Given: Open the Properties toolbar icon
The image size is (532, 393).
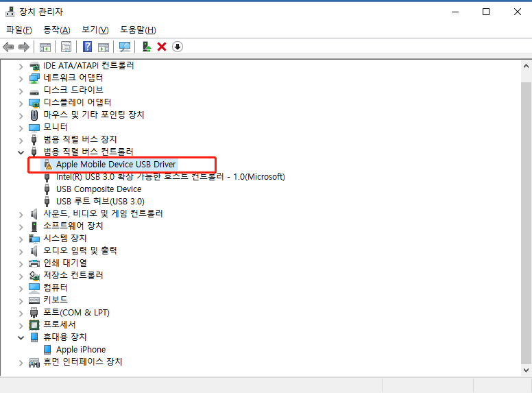Looking at the screenshot, I should [x=66, y=47].
